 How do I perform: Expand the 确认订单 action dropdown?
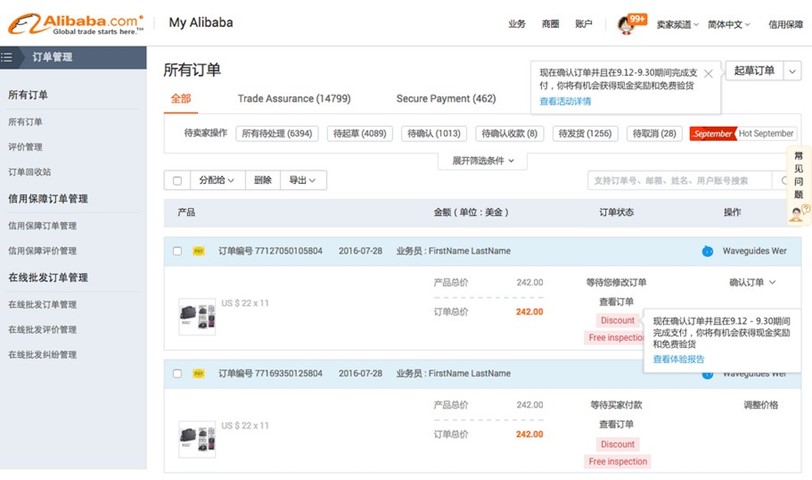coord(752,282)
